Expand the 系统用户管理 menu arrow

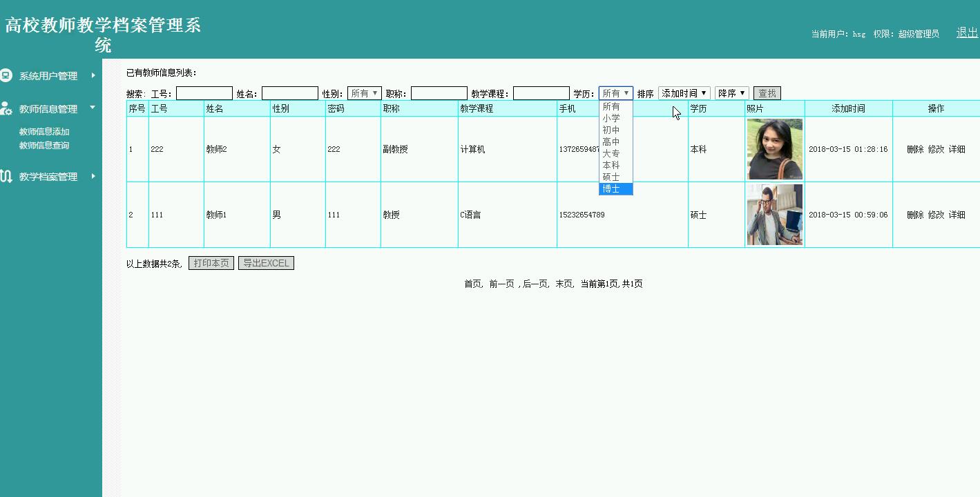[93, 75]
